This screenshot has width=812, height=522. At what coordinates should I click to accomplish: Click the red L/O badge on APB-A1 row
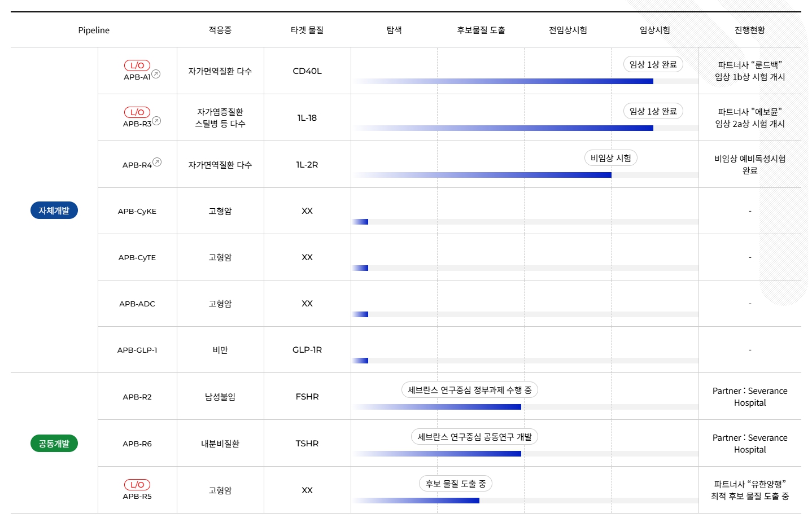coord(137,65)
